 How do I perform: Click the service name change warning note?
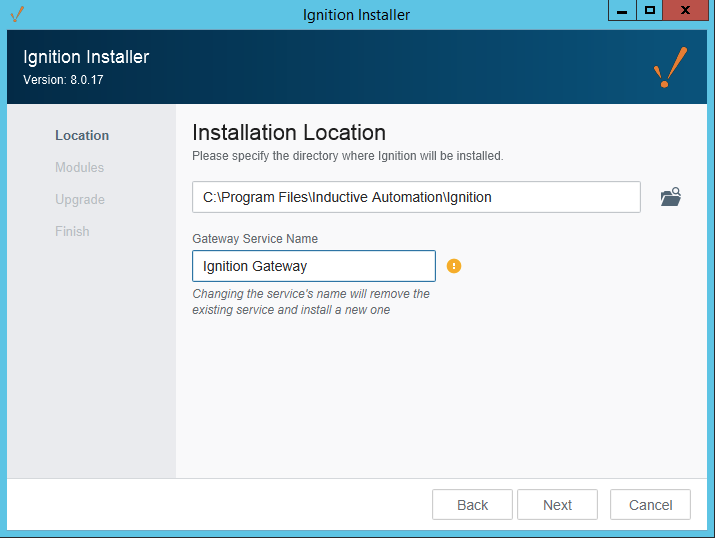pyautogui.click(x=311, y=301)
